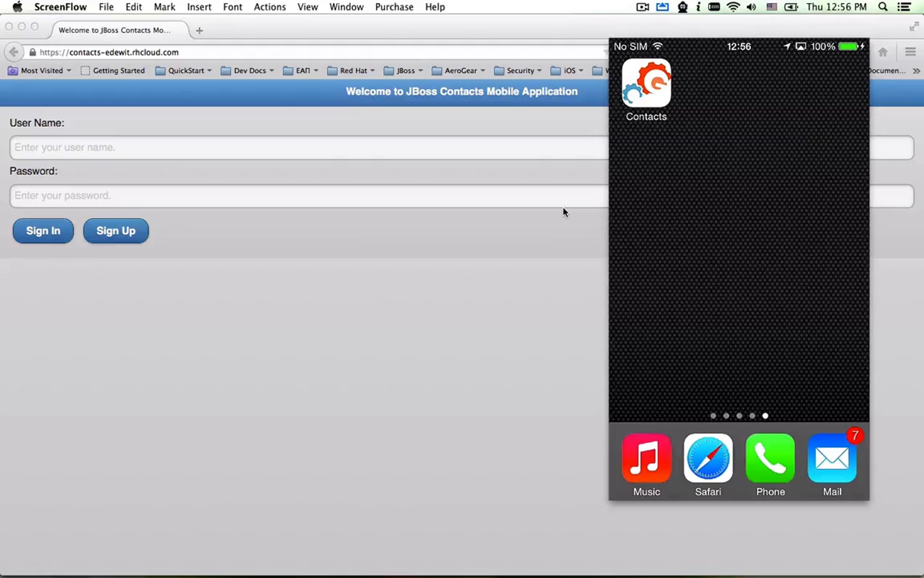924x578 pixels.
Task: Open the Insert menu
Action: tap(199, 7)
